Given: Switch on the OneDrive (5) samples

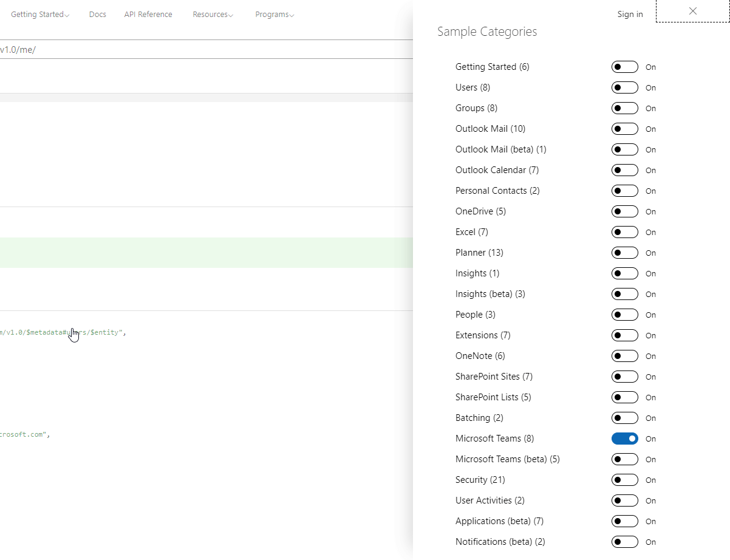Looking at the screenshot, I should point(624,211).
